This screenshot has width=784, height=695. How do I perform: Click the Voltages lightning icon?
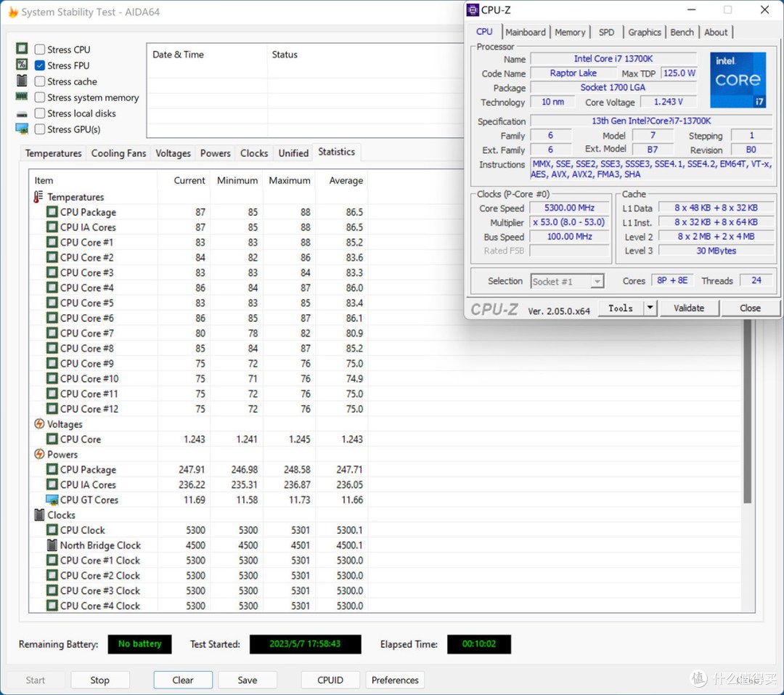pos(39,424)
